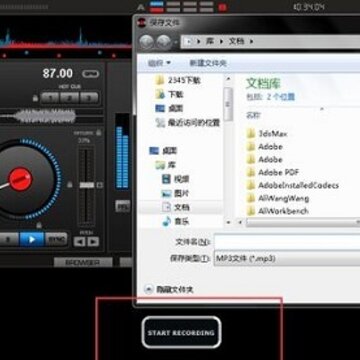This screenshot has width=360, height=360.
Task: Trigger hot cue 1
Action: (x=50, y=98)
